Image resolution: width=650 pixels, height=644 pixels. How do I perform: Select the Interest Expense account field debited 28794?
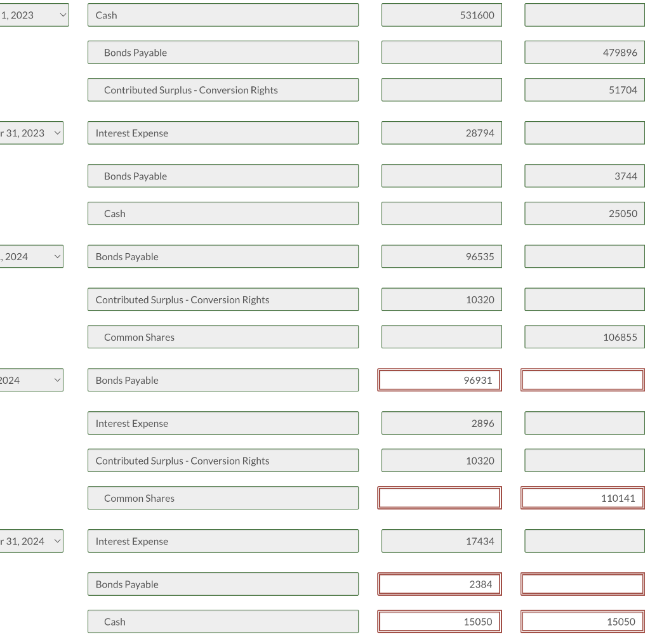(x=223, y=133)
